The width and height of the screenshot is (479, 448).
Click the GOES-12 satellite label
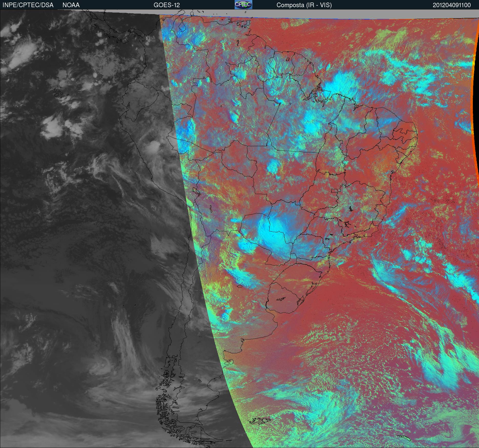(167, 5)
